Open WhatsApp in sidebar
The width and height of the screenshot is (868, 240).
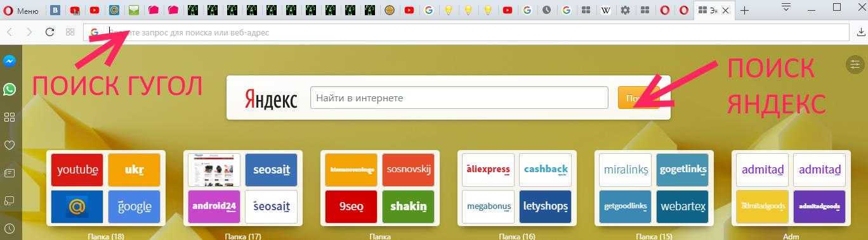tap(10, 89)
